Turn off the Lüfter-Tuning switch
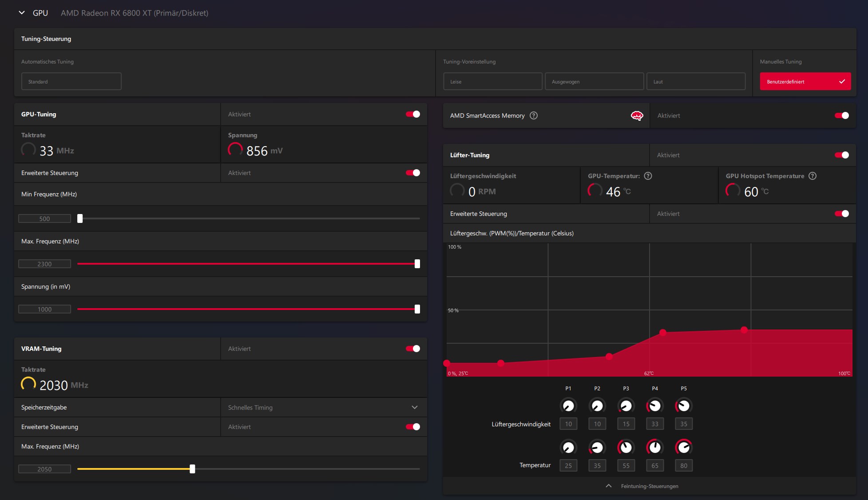 pos(841,155)
